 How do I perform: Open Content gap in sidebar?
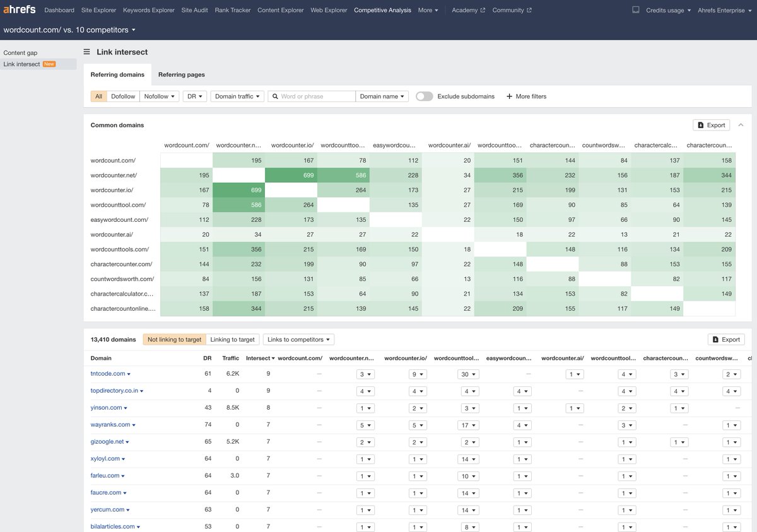(x=20, y=53)
